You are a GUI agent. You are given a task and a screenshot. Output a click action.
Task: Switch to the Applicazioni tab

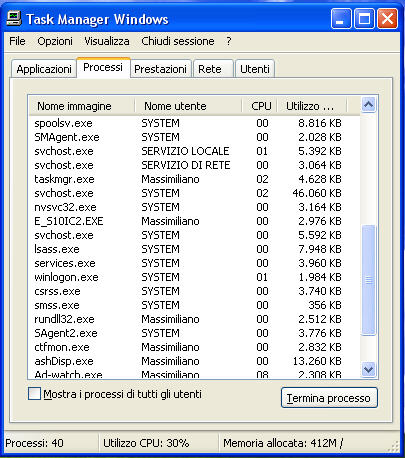tap(44, 69)
